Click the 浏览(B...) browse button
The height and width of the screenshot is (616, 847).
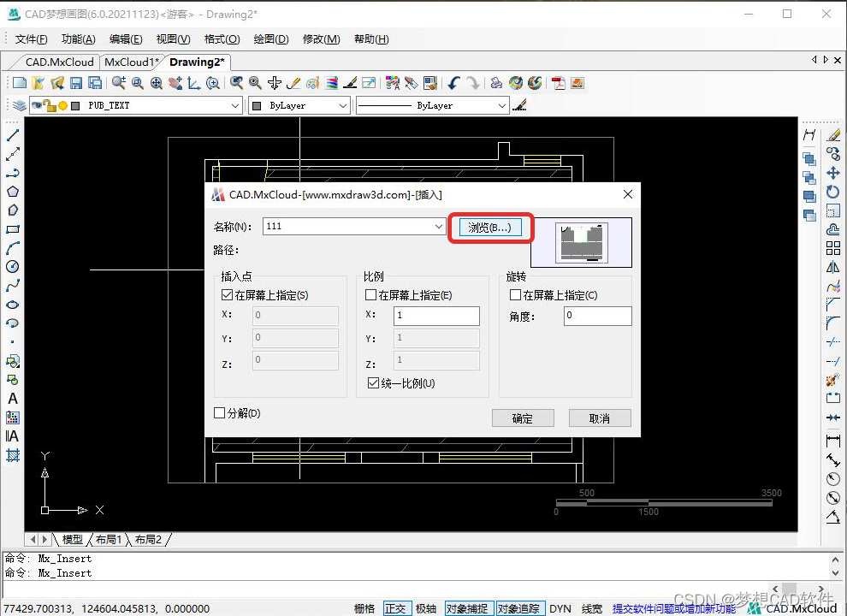tap(490, 227)
